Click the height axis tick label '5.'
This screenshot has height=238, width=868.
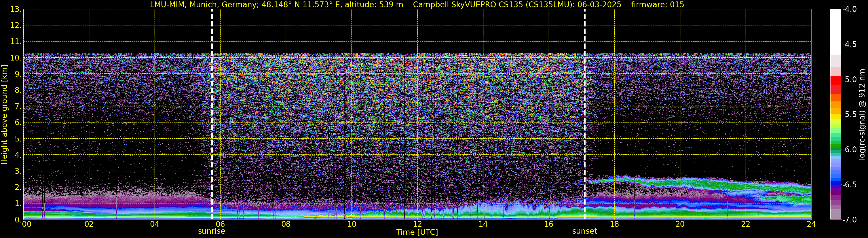pos(18,139)
